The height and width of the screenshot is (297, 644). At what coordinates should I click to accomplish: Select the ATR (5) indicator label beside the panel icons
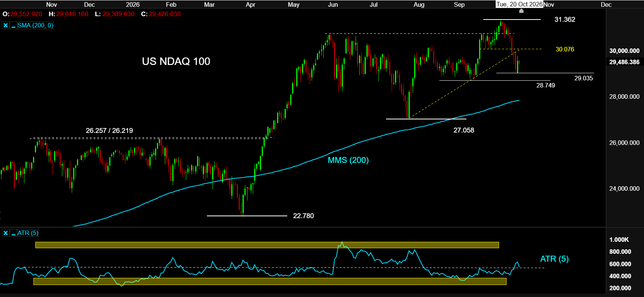tap(28, 233)
